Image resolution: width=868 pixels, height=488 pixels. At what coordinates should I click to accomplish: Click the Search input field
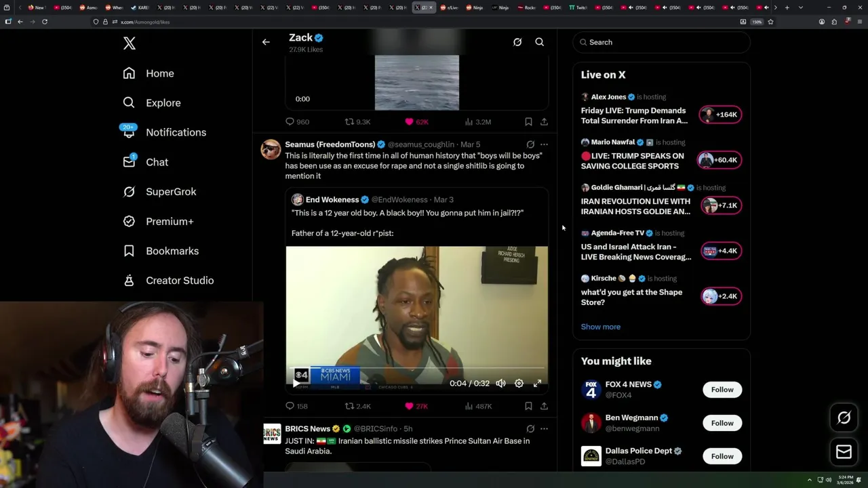click(662, 42)
